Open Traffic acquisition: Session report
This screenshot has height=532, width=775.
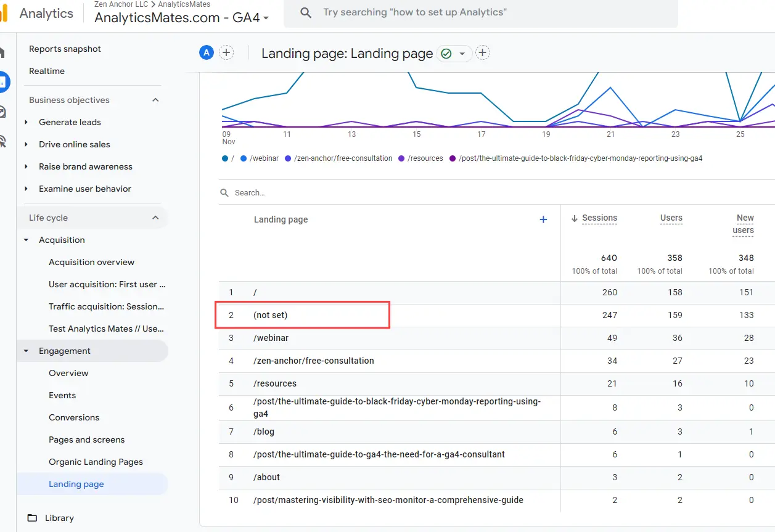coord(107,306)
